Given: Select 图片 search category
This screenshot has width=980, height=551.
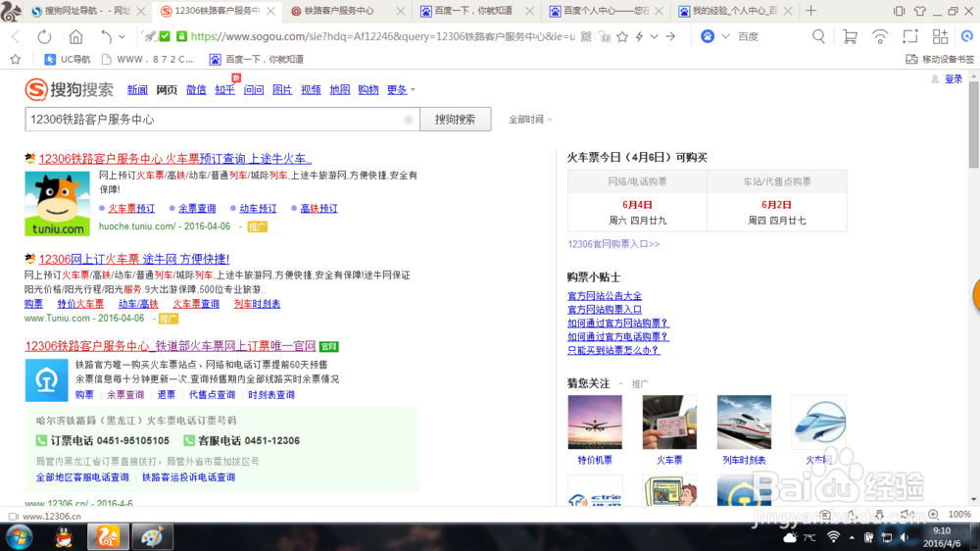Looking at the screenshot, I should (x=282, y=90).
